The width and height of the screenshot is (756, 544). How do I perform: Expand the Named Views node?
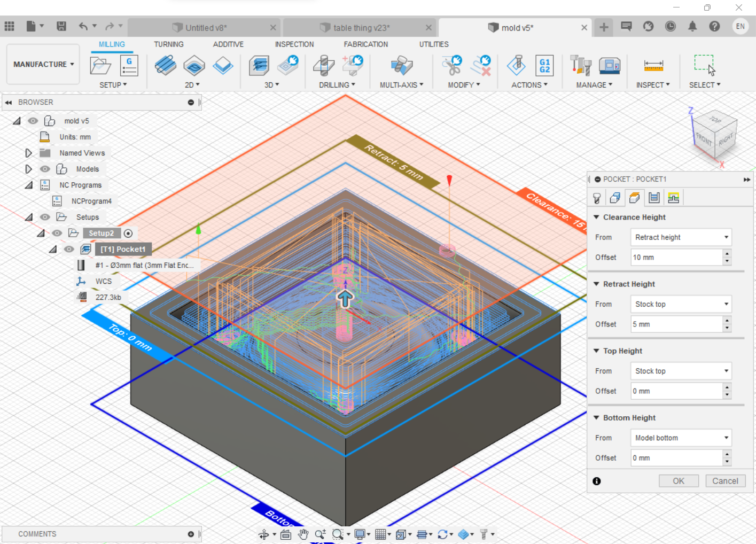coord(28,153)
